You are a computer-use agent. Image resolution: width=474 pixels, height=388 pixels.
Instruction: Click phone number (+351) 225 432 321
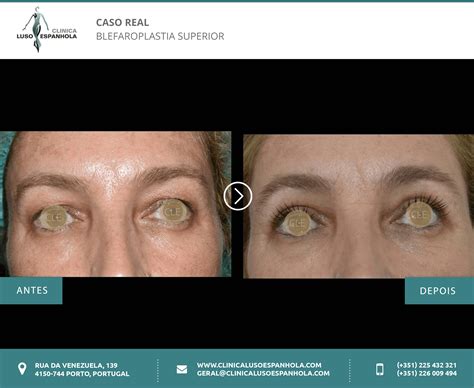pos(426,365)
